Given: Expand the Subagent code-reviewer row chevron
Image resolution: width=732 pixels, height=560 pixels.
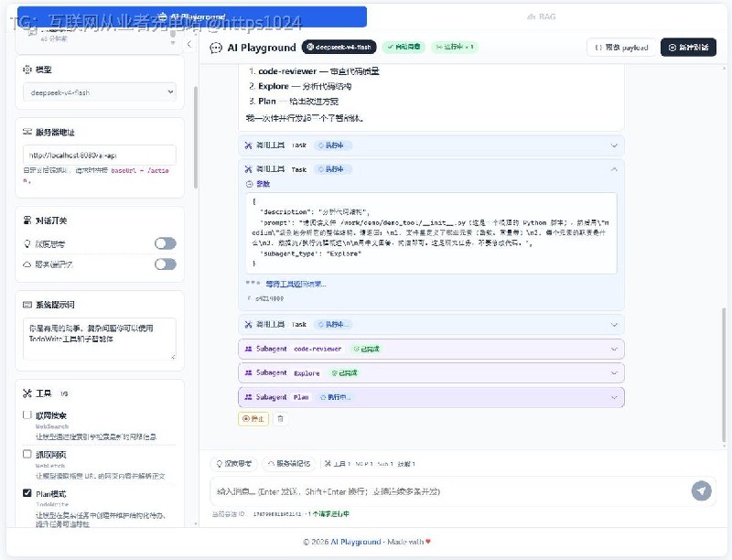Looking at the screenshot, I should pos(614,349).
